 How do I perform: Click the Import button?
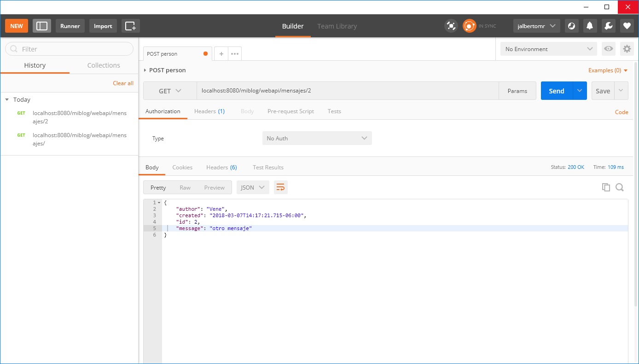[x=103, y=26]
